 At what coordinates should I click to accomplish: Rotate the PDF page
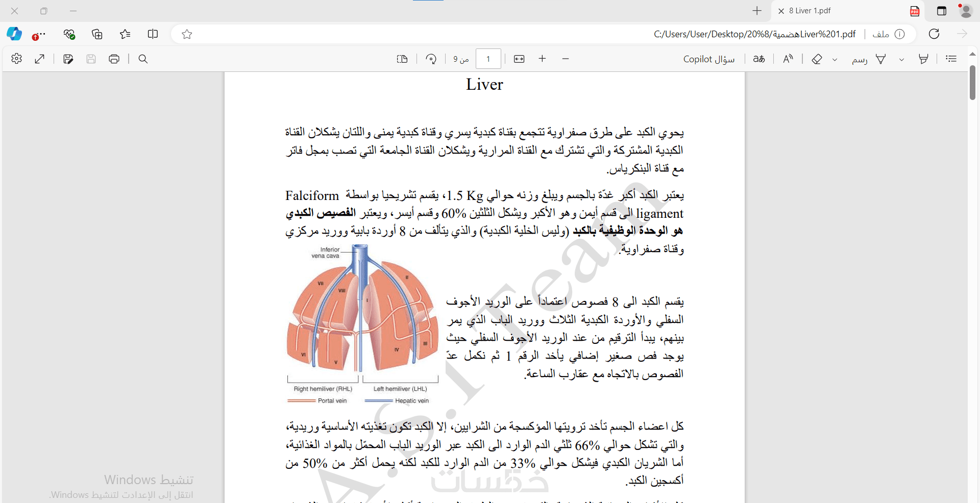click(431, 59)
